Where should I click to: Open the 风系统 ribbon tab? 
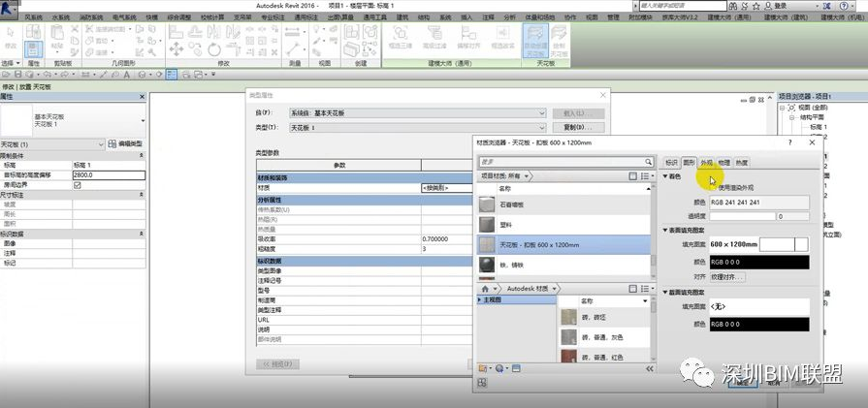pos(33,17)
